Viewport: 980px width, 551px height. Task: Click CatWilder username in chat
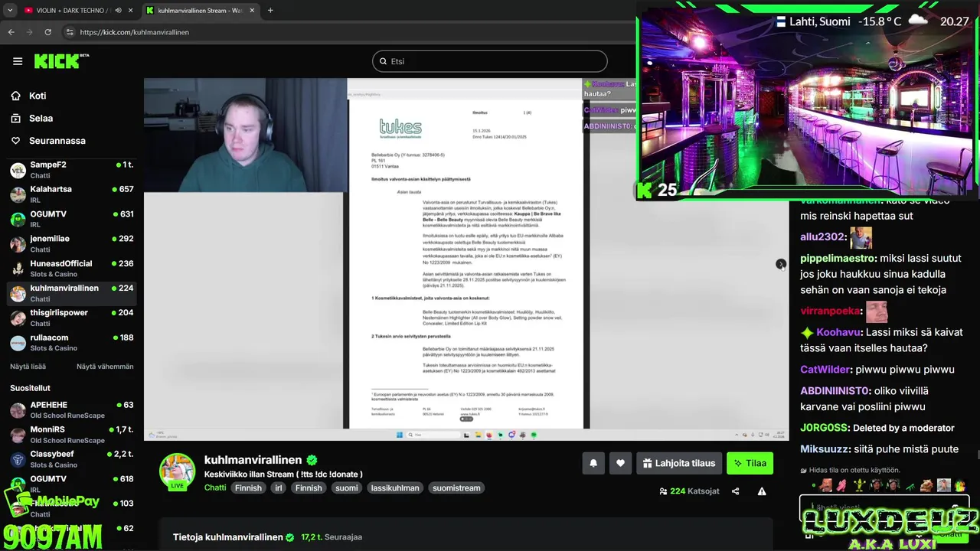tap(825, 370)
